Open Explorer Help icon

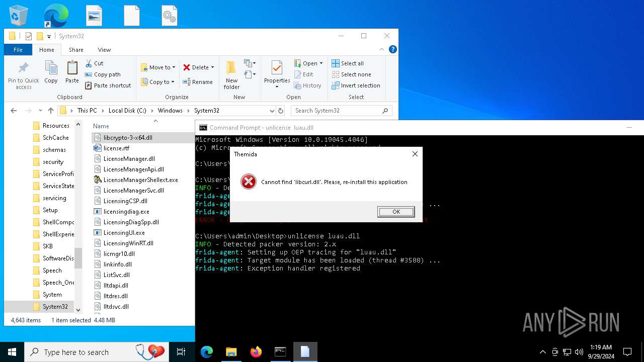point(393,49)
